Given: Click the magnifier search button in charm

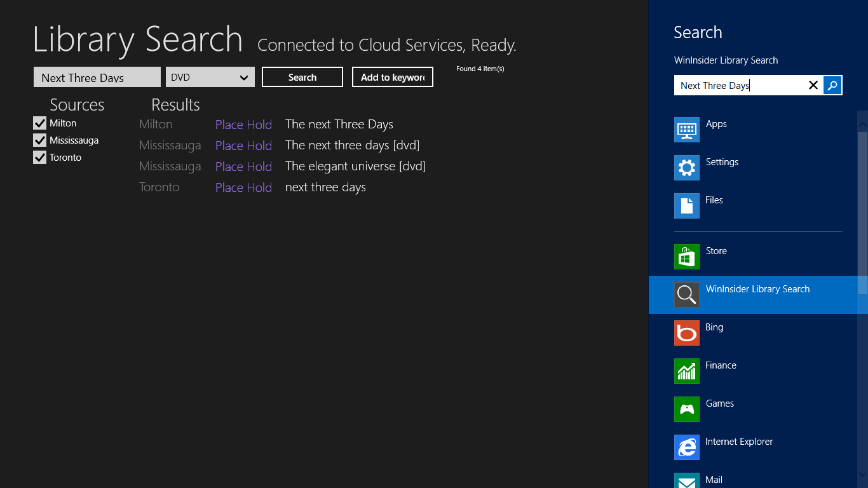Looking at the screenshot, I should [x=832, y=85].
